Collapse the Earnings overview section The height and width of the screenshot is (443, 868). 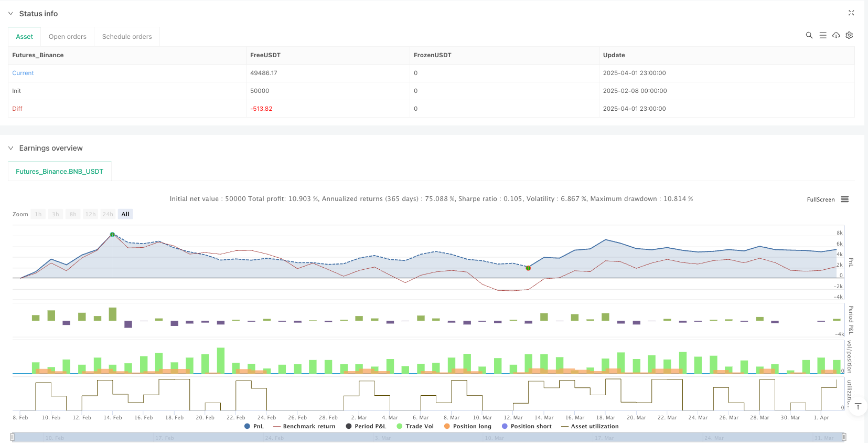[x=10, y=148]
